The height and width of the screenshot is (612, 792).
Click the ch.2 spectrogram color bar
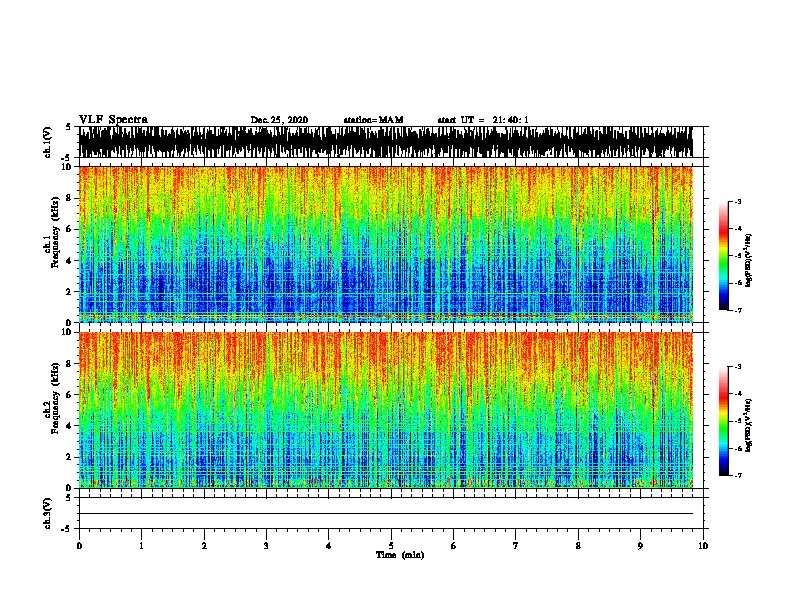point(723,421)
